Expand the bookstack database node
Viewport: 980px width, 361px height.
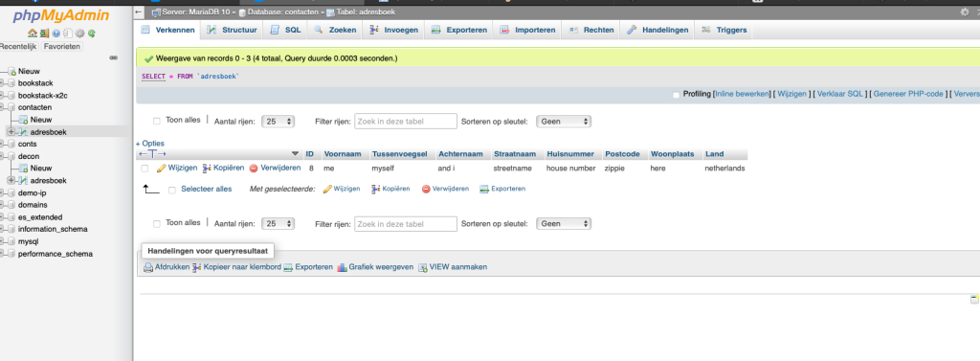point(2,83)
